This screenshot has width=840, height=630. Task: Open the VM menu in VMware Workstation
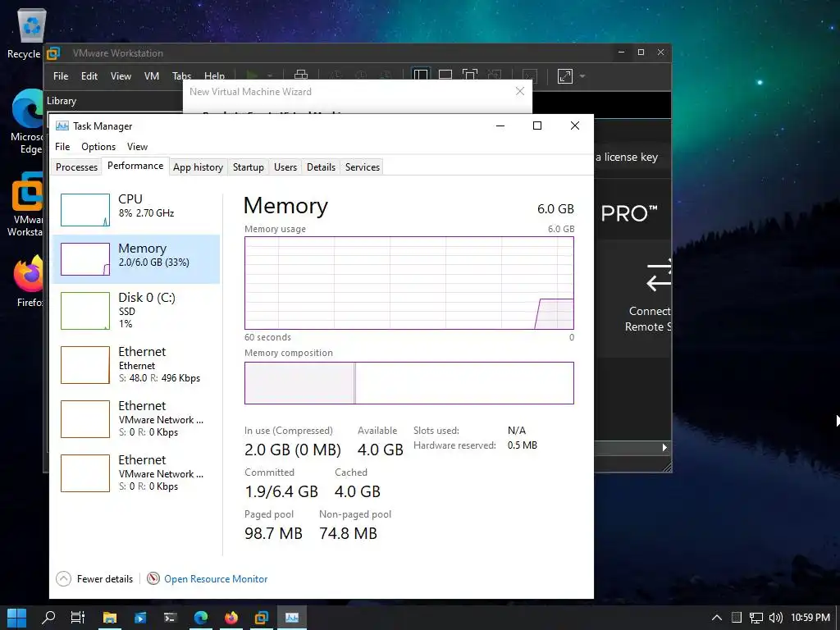(x=152, y=76)
